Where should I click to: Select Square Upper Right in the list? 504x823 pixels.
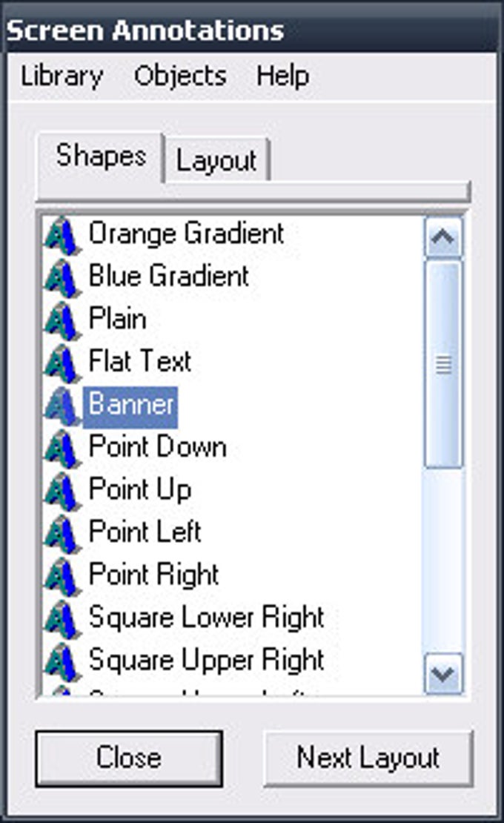(x=207, y=661)
